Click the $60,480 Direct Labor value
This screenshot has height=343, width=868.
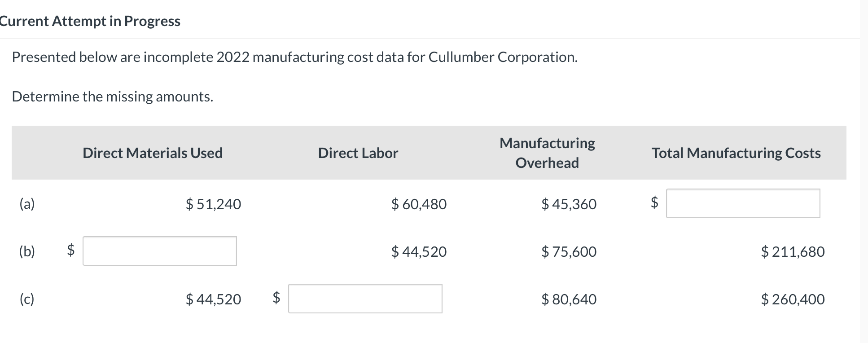click(x=418, y=204)
